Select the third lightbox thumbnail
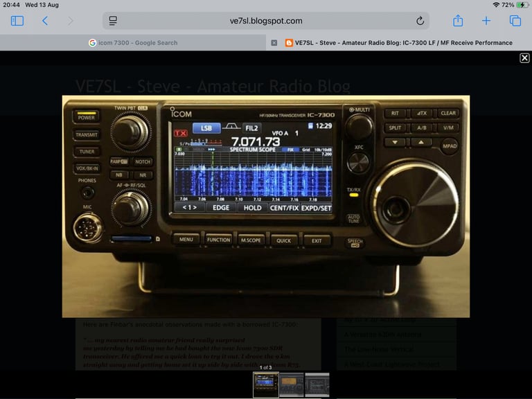This screenshot has height=399, width=532. pyautogui.click(x=317, y=384)
